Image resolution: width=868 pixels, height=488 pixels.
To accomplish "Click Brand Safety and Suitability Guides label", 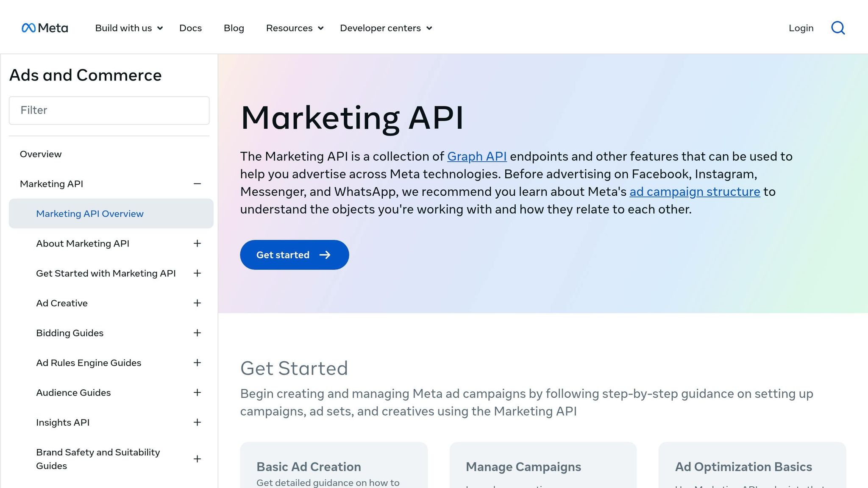I will coord(98,459).
